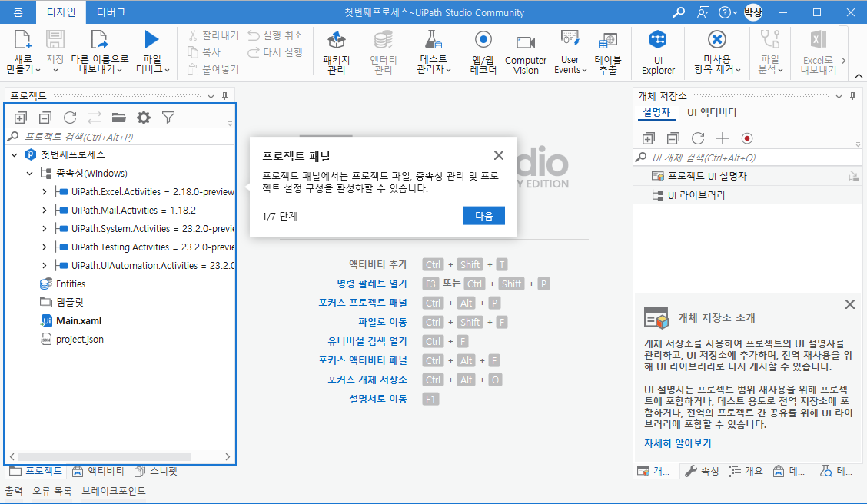Open the 스니펫 bottom panel tab

[157, 471]
